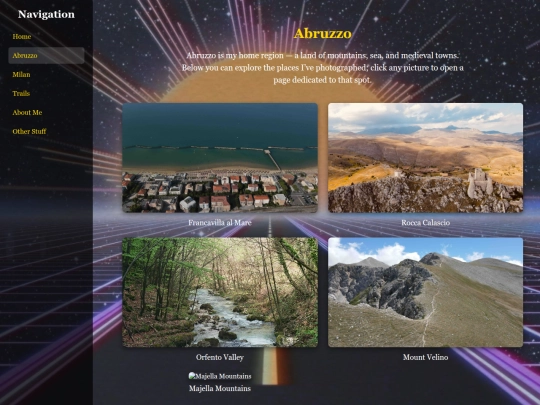Viewport: 540px width, 405px height.
Task: Click the Abruzzo page heading
Action: [x=323, y=33]
